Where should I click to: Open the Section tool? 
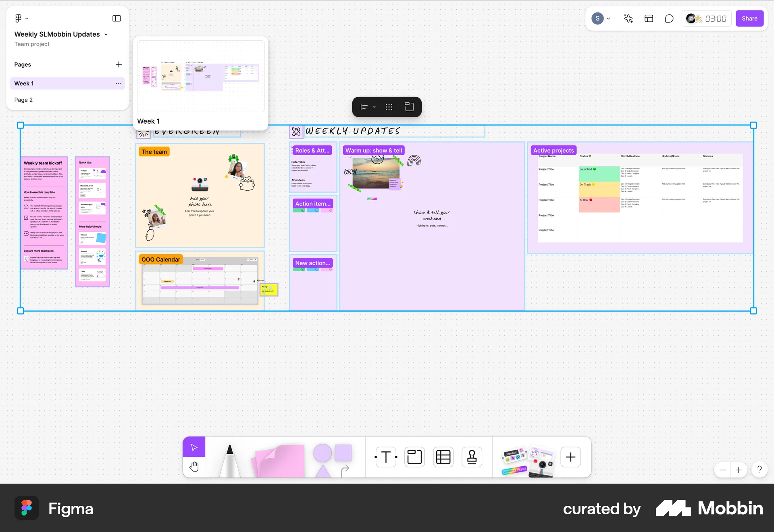[x=414, y=457]
